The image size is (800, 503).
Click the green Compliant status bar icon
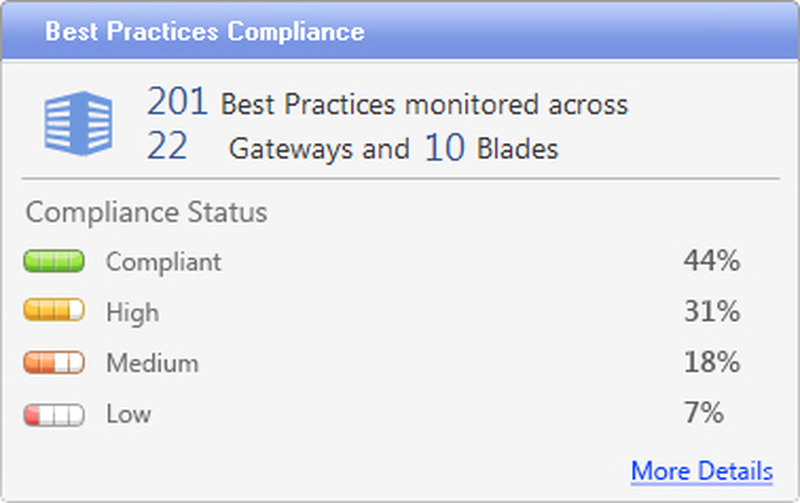click(53, 262)
